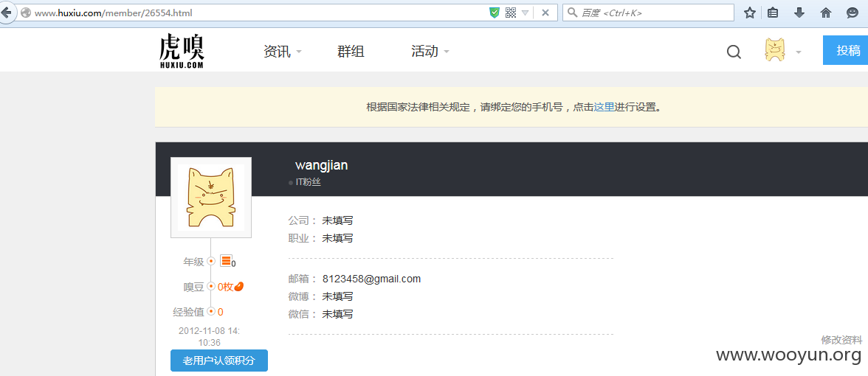Click the Huxiu logo

tap(182, 51)
